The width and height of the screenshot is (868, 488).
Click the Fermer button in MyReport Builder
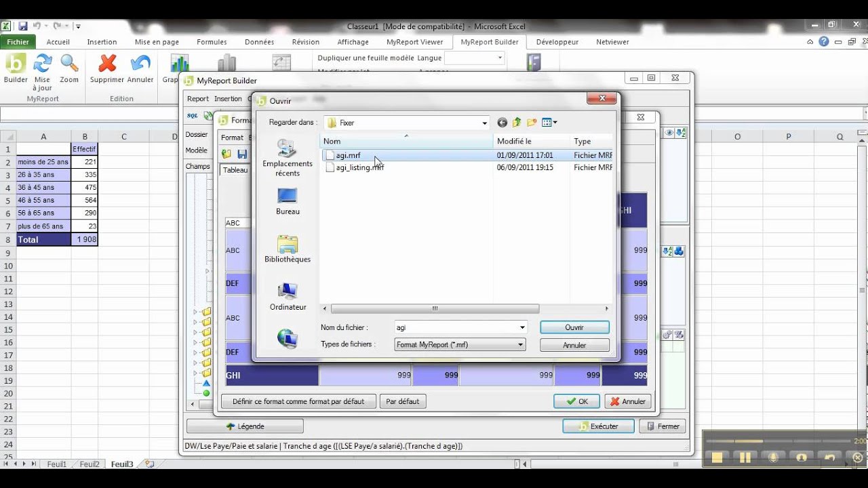coord(663,426)
